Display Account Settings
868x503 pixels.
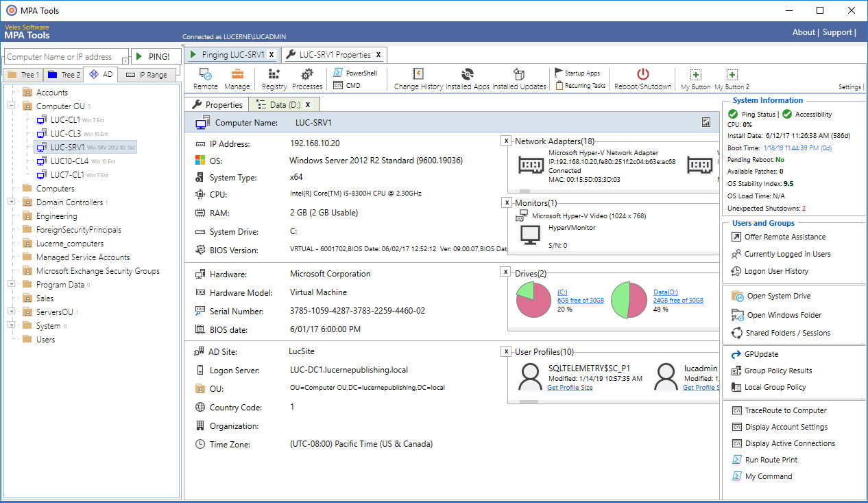(x=780, y=427)
